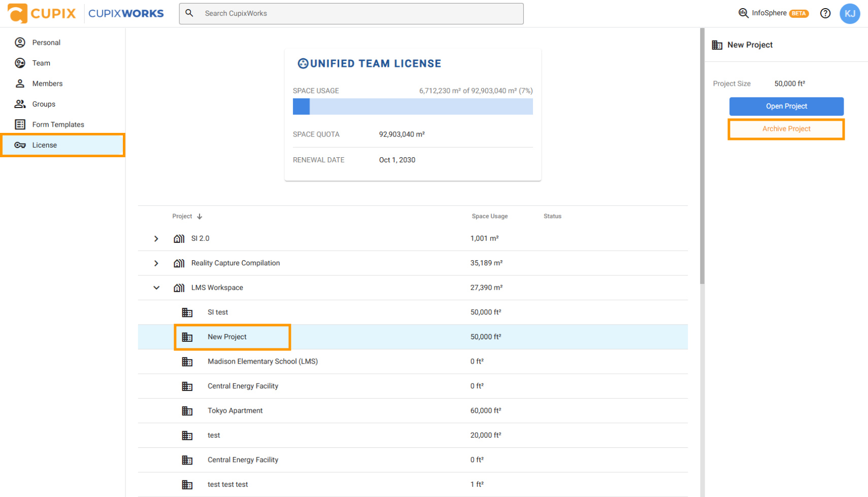The image size is (868, 497).
Task: Click the Space Usage column header
Action: 490,216
